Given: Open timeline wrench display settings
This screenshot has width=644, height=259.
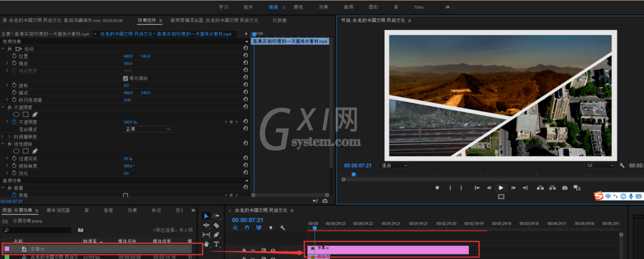Looking at the screenshot, I should coord(282,227).
